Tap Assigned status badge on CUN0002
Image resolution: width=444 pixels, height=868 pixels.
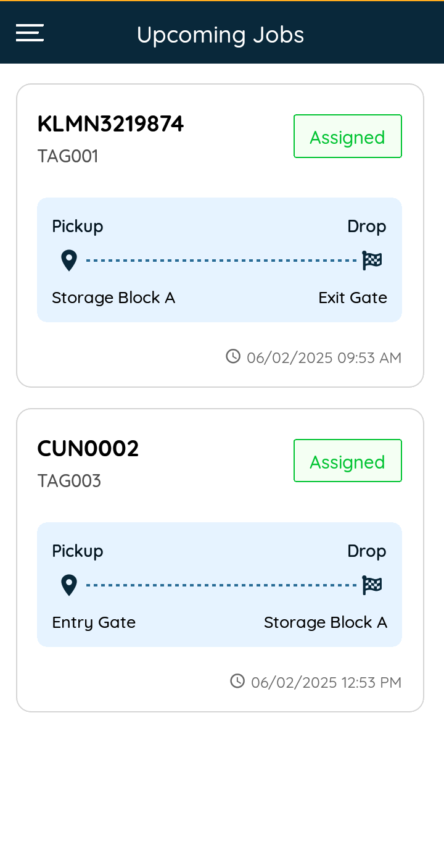pyautogui.click(x=348, y=461)
